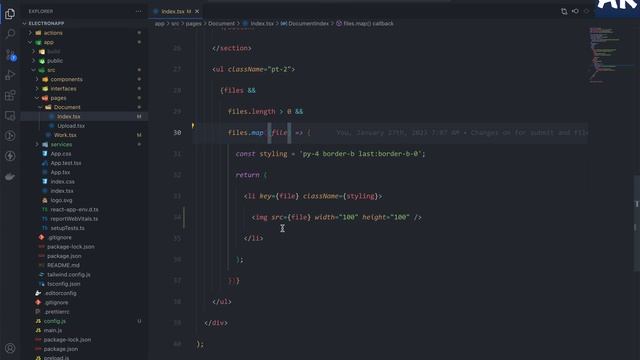Open the Explorer view in the activity bar

(x=10, y=14)
